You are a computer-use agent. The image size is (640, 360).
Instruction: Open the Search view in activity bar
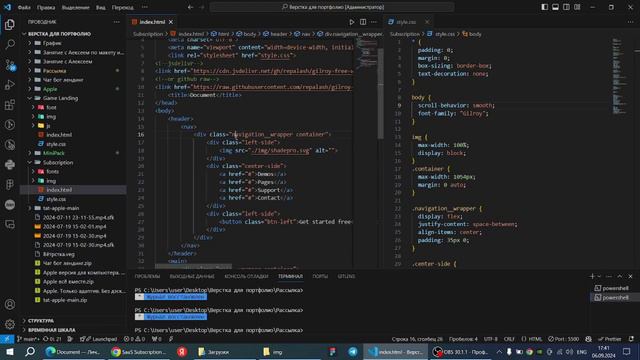pos(10,44)
